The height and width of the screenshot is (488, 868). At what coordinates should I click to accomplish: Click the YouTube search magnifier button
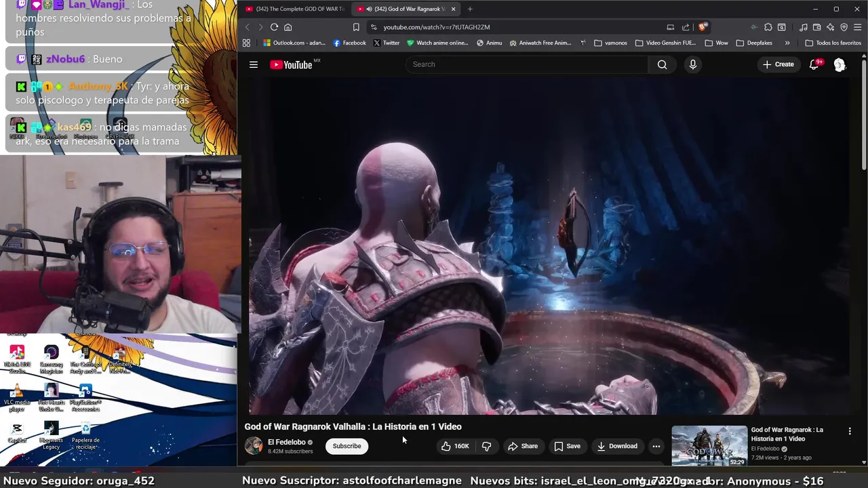[x=662, y=64]
